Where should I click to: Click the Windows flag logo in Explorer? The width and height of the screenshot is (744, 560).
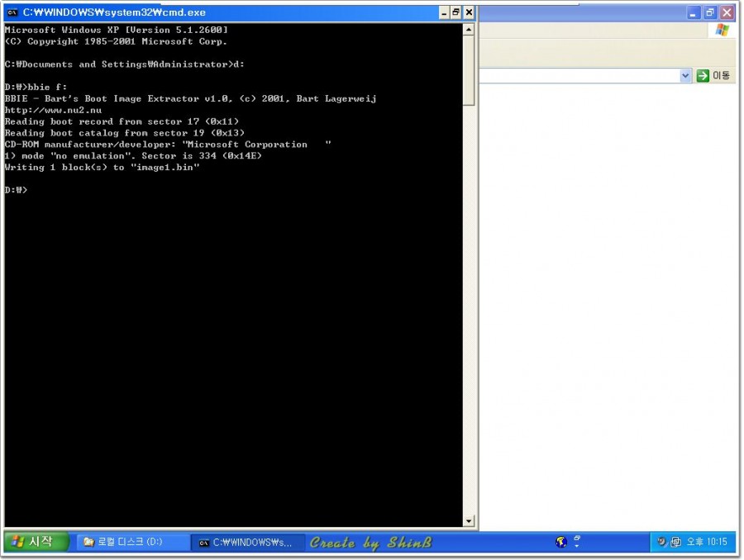pos(723,30)
